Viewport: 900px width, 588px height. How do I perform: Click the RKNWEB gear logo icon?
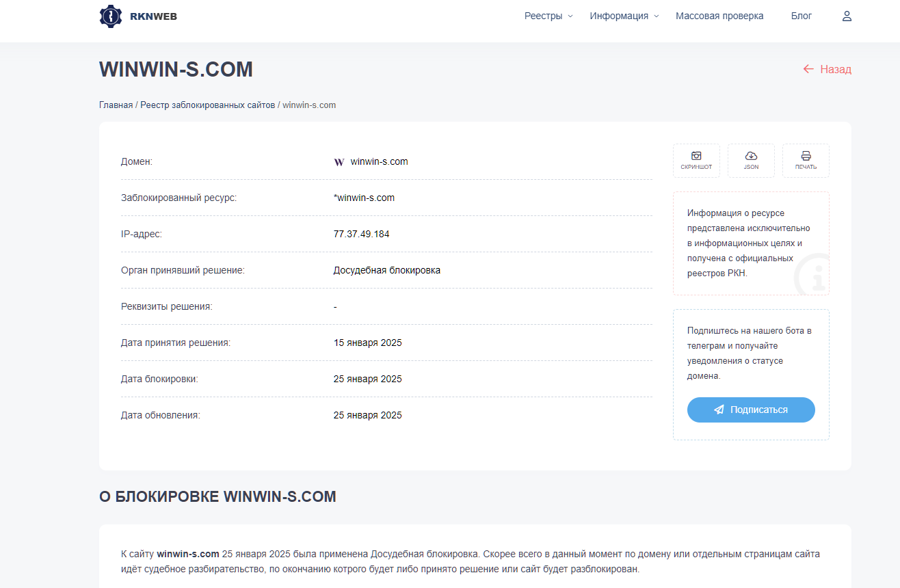110,16
